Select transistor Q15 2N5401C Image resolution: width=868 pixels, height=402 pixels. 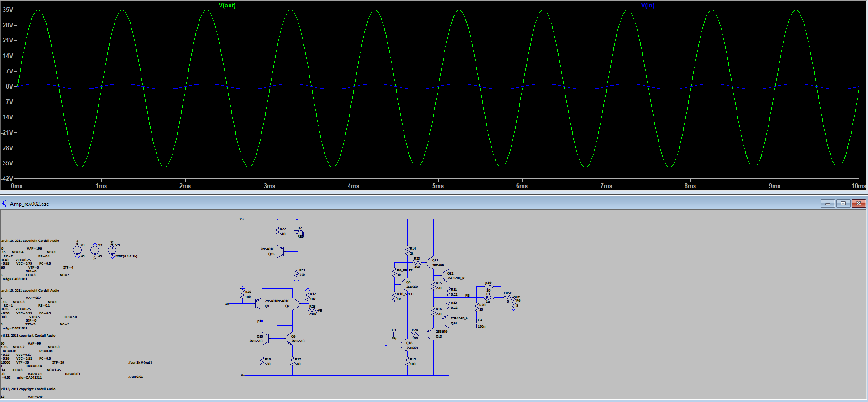point(281,251)
